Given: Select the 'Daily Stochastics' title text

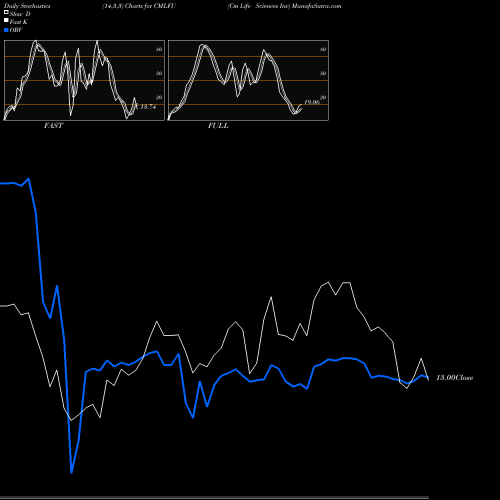Looking at the screenshot, I should point(27,6).
